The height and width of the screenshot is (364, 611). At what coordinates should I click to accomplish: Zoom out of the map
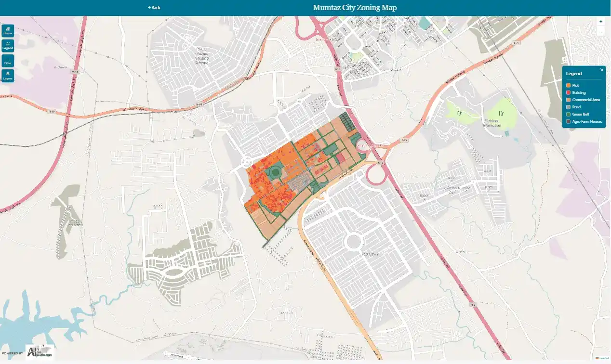(600, 32)
